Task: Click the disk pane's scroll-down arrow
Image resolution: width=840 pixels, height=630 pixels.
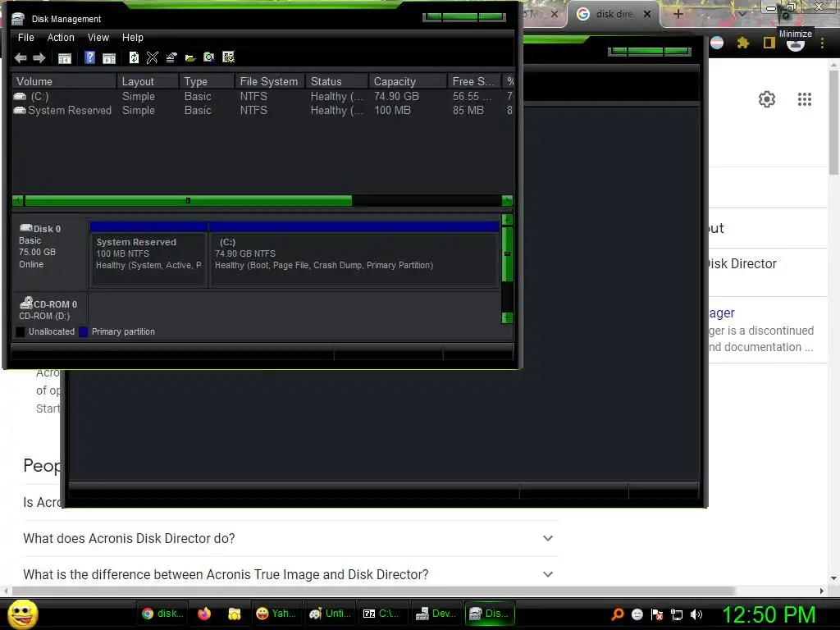Action: coord(507,317)
